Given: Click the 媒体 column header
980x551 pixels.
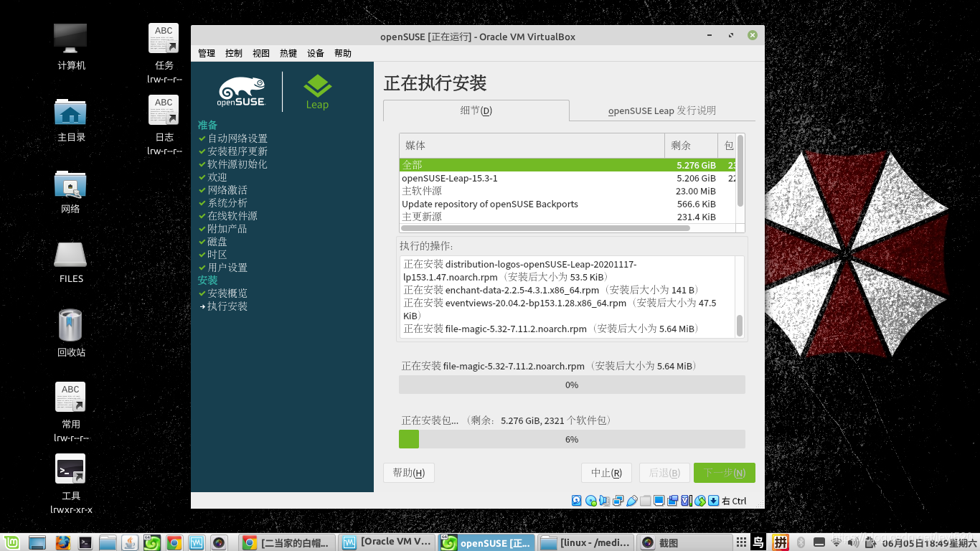Looking at the screenshot, I should tap(532, 146).
